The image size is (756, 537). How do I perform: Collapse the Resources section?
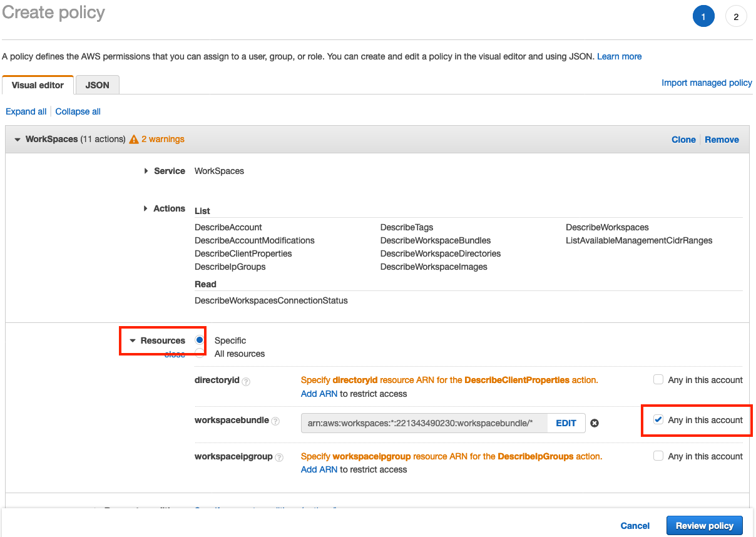tap(133, 341)
